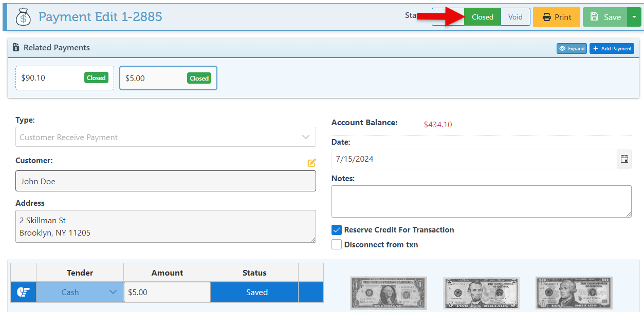This screenshot has height=312, width=644.
Task: Open the Save button dropdown arrow
Action: click(634, 17)
